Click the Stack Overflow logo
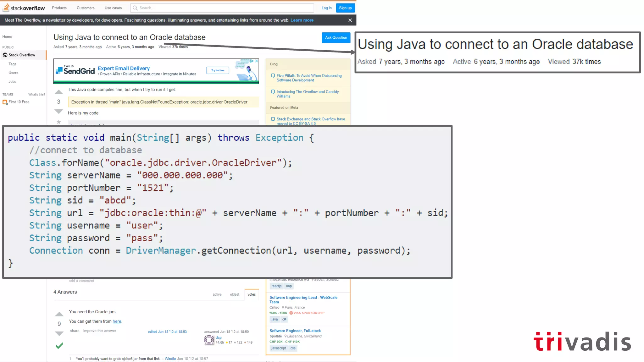The image size is (644, 362). point(24,8)
